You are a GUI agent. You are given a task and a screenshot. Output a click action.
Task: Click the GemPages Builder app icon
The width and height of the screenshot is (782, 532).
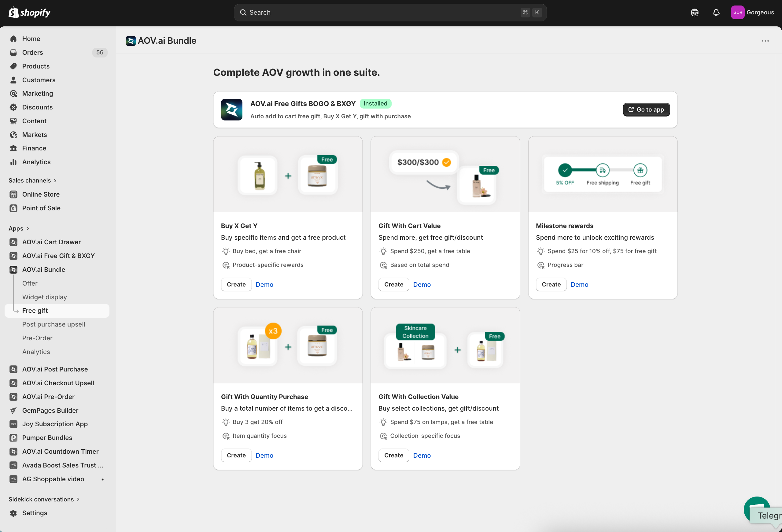click(x=13, y=411)
